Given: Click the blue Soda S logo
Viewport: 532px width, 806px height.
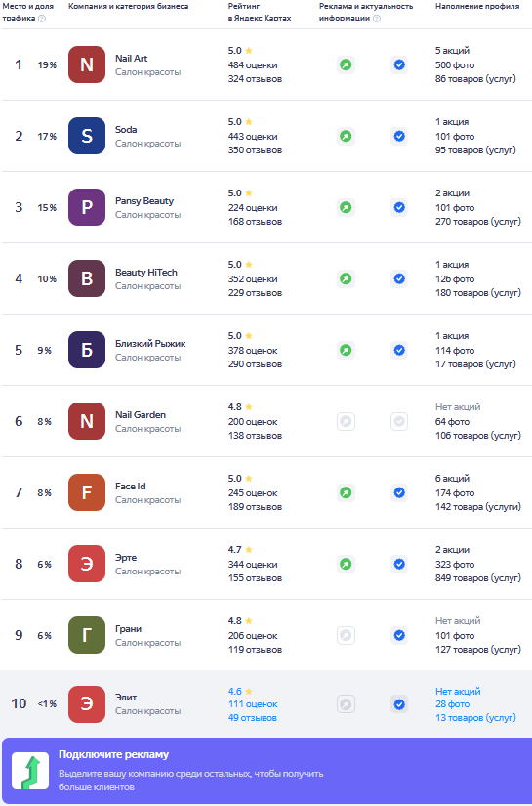Looking at the screenshot, I should pyautogui.click(x=87, y=136).
